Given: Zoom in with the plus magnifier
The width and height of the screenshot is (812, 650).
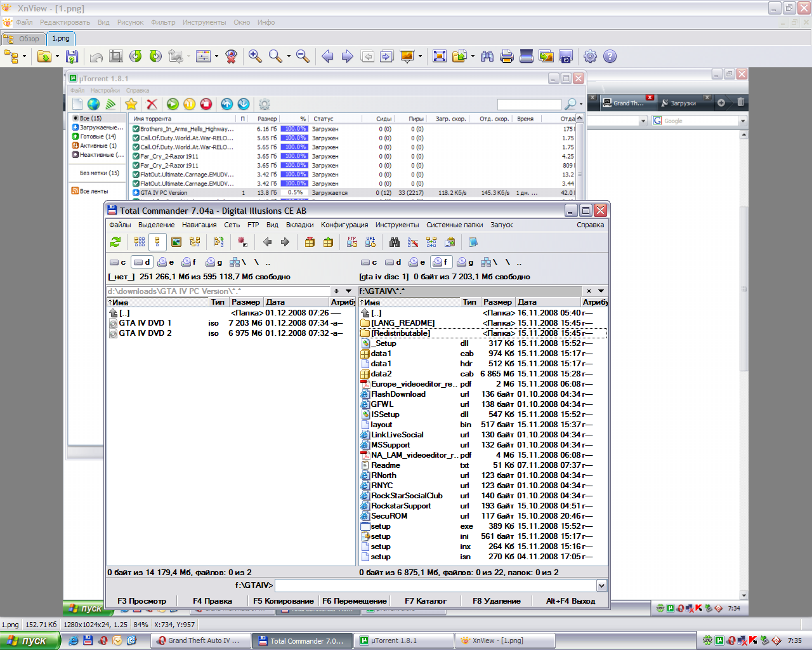Looking at the screenshot, I should pos(255,56).
